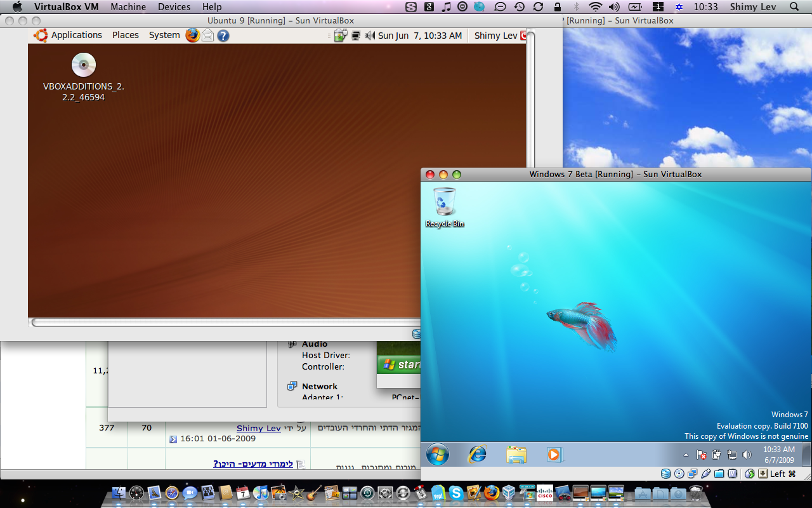The image size is (812, 508).
Task: Open the Time Machine menu bar icon
Action: [x=520, y=7]
